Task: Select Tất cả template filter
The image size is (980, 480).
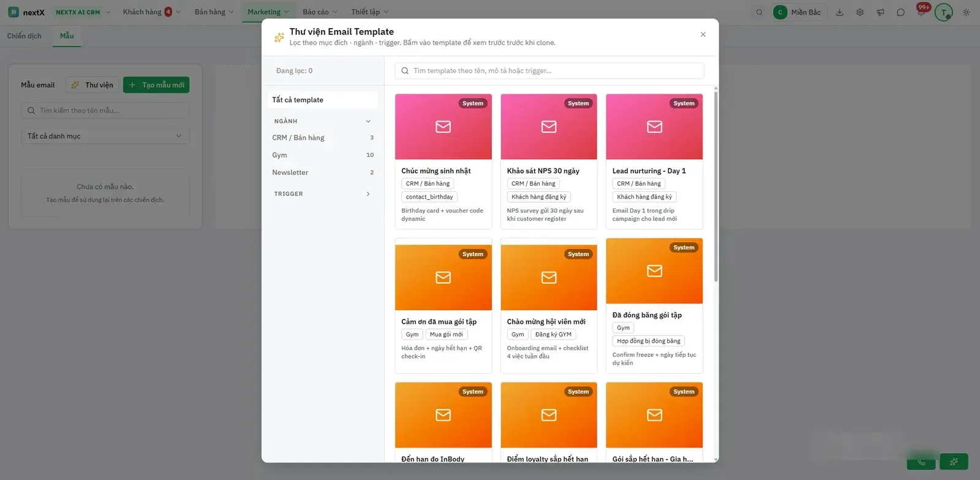Action: (x=323, y=100)
